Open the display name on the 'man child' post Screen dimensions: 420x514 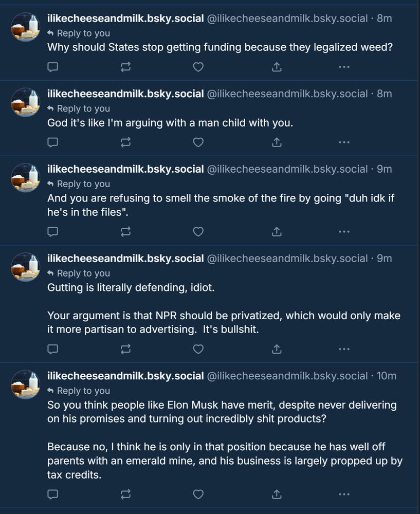click(x=125, y=94)
